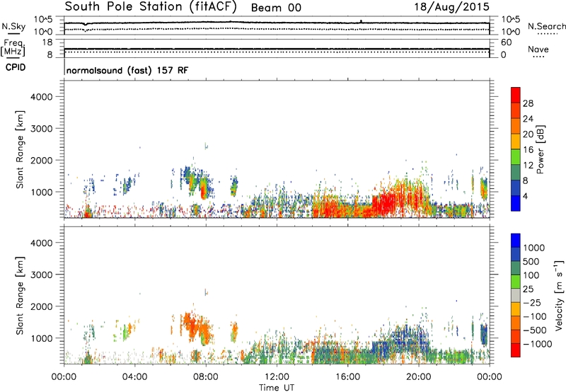The image size is (566, 392).
Task: Click the 60 tick on the Nave axis
Action: point(506,42)
